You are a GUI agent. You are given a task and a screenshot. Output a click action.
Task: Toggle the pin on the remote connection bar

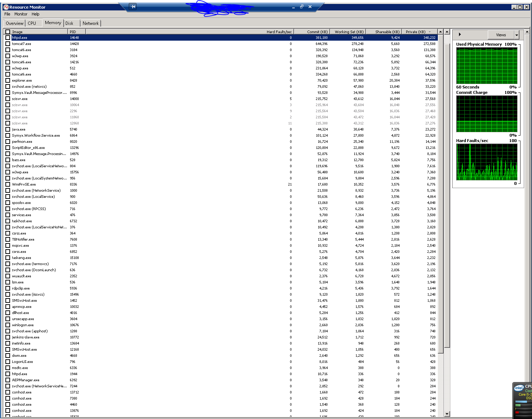click(x=133, y=6)
